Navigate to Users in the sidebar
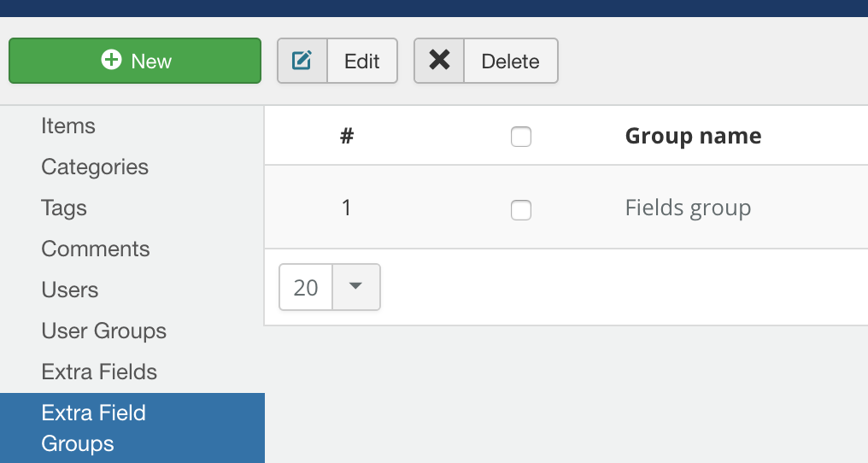Image resolution: width=868 pixels, height=463 pixels. (70, 290)
